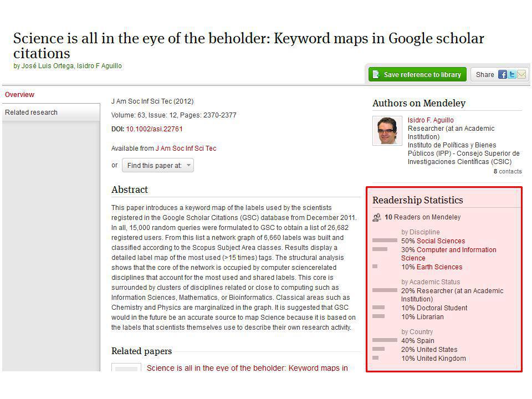
Task: Click the 10% United Kingdom entry
Action: pyautogui.click(x=433, y=359)
